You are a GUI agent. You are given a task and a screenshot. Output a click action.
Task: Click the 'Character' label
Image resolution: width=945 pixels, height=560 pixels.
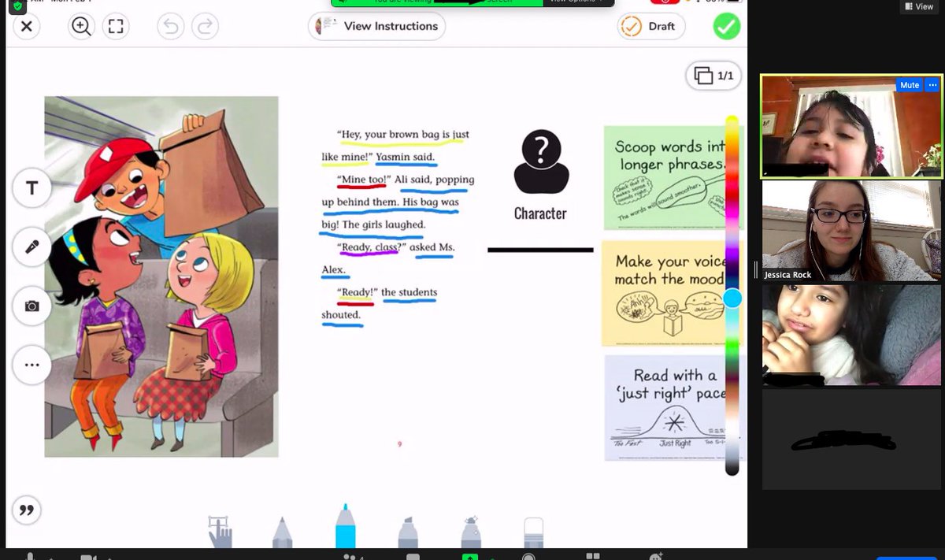point(540,213)
